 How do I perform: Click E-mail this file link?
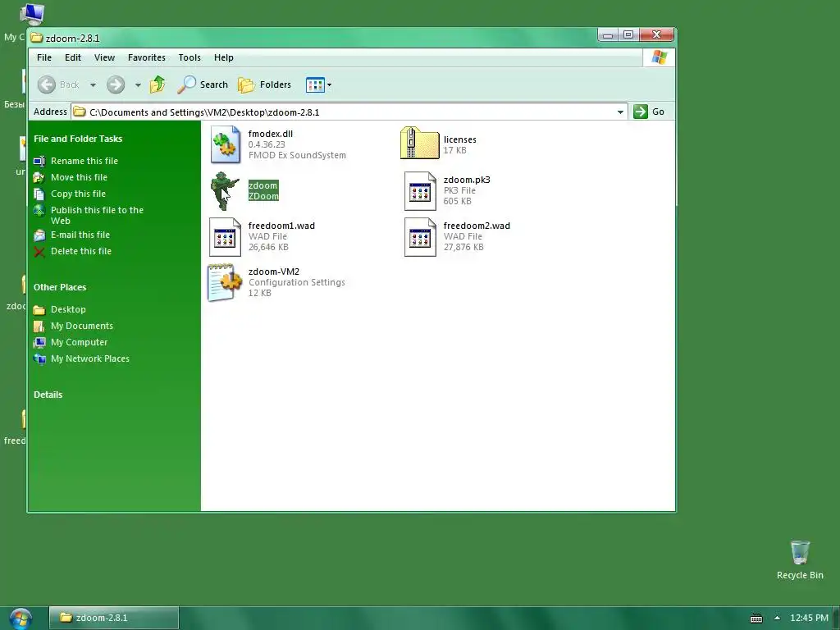click(80, 235)
